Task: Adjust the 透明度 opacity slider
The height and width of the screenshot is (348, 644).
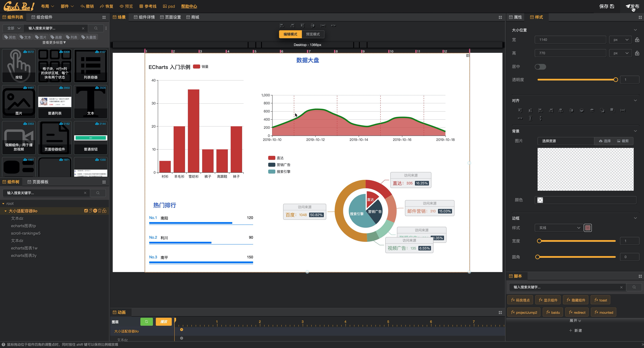Action: pos(576,80)
